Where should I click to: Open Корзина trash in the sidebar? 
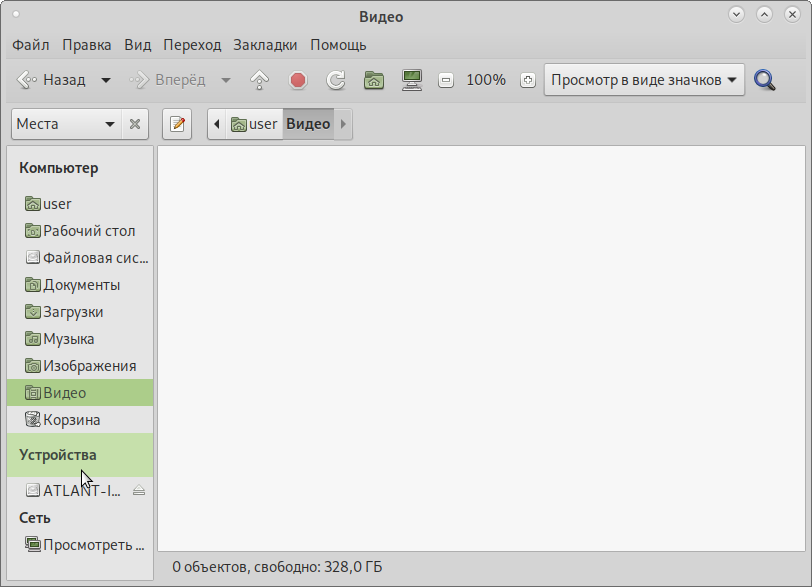(71, 420)
